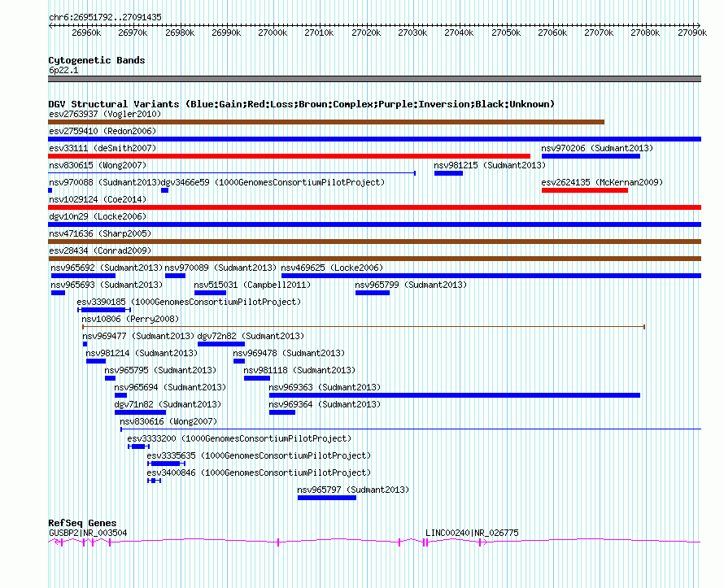Viewport: 724px width, 588px height.
Task: Open the LINC00240|NR_026775 gene label
Action: click(472, 533)
